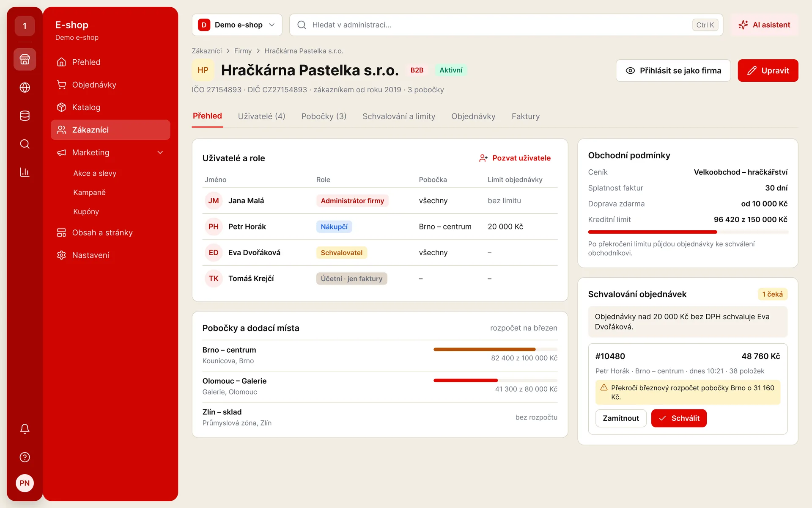Open the help question mark icon
Image resolution: width=812 pixels, height=508 pixels.
[x=25, y=457]
